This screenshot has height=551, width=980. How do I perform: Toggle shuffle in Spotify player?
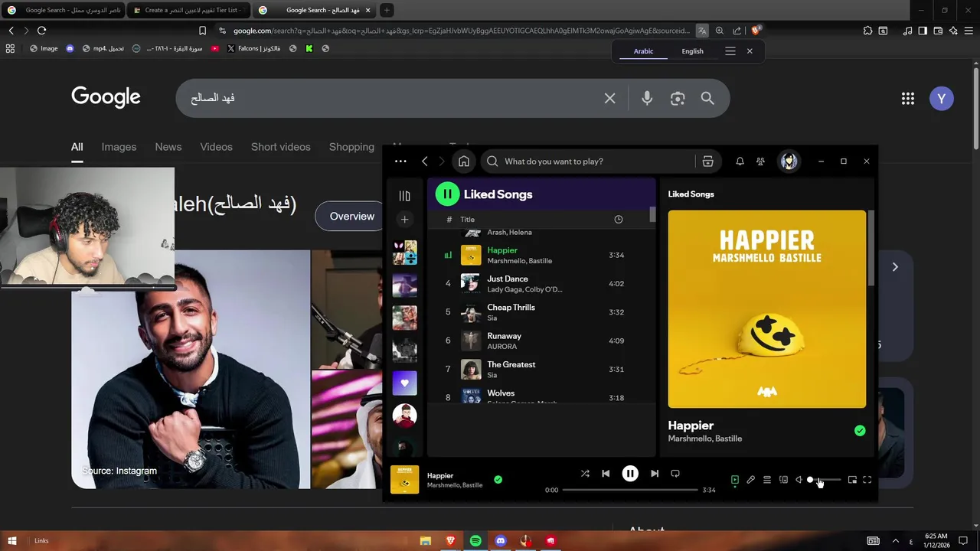pos(585,474)
